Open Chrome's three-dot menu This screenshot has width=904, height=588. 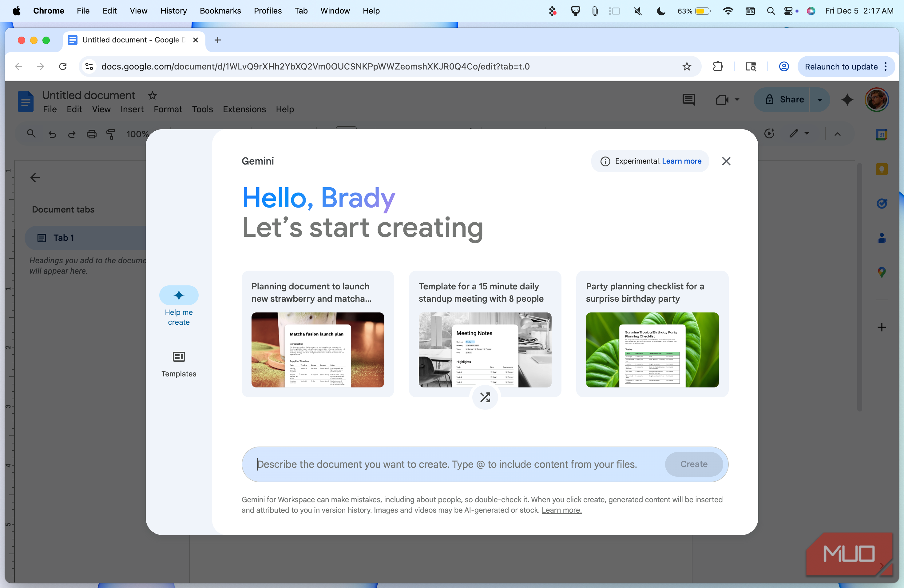click(x=886, y=66)
